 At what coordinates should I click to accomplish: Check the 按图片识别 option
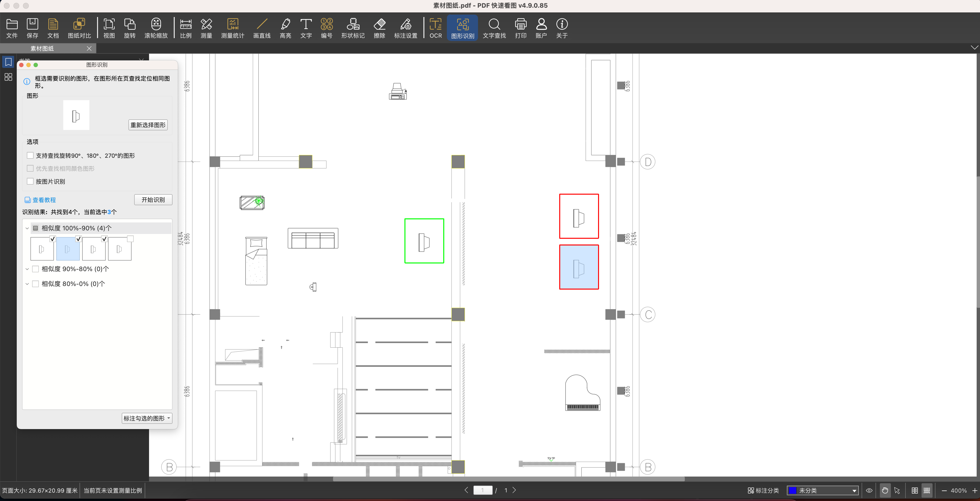[30, 181]
